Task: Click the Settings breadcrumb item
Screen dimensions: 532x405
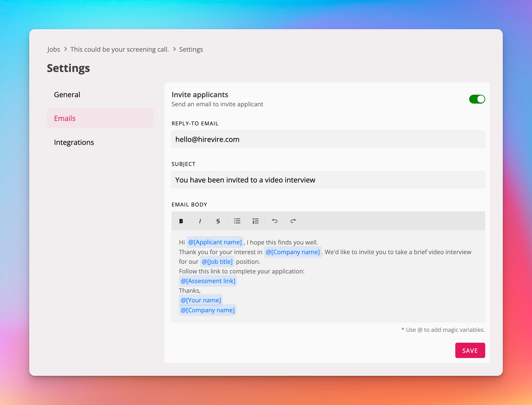Action: [191, 49]
